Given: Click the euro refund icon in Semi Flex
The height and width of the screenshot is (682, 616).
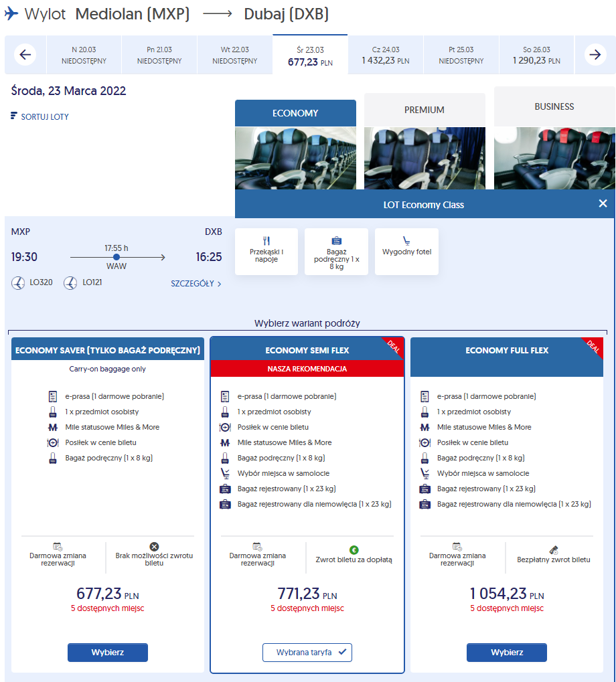Looking at the screenshot, I should (354, 549).
